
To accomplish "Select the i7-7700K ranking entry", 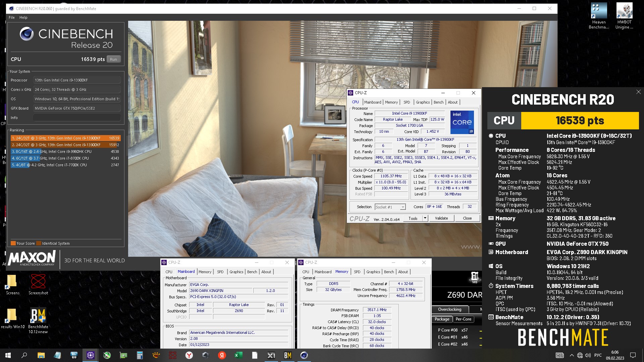I will coord(65,165).
